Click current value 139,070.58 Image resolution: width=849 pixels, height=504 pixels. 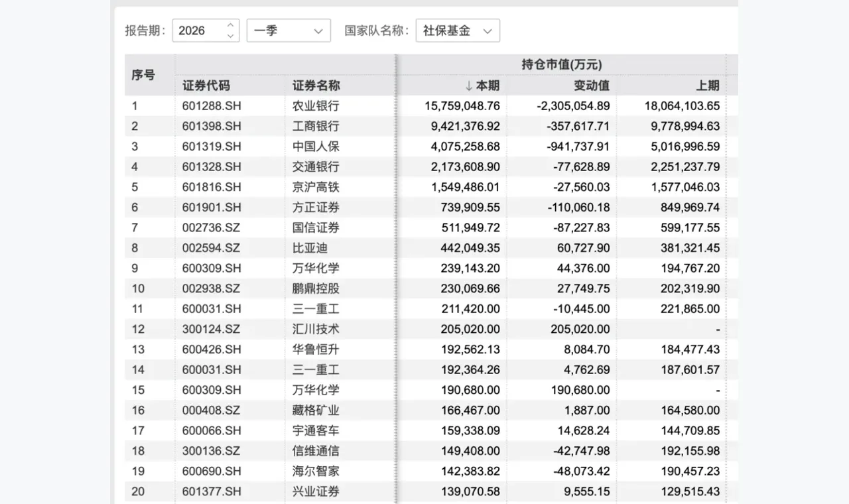(x=470, y=491)
